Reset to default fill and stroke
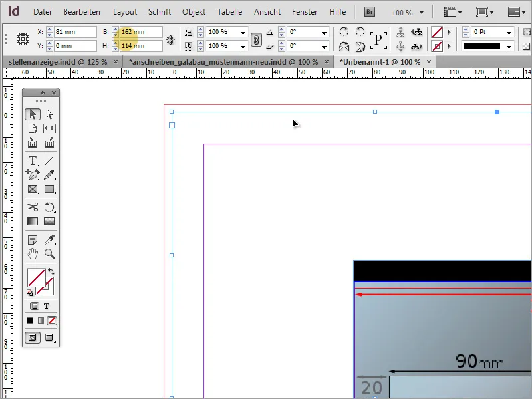Screen dimensions: 532x399 pyautogui.click(x=30, y=292)
